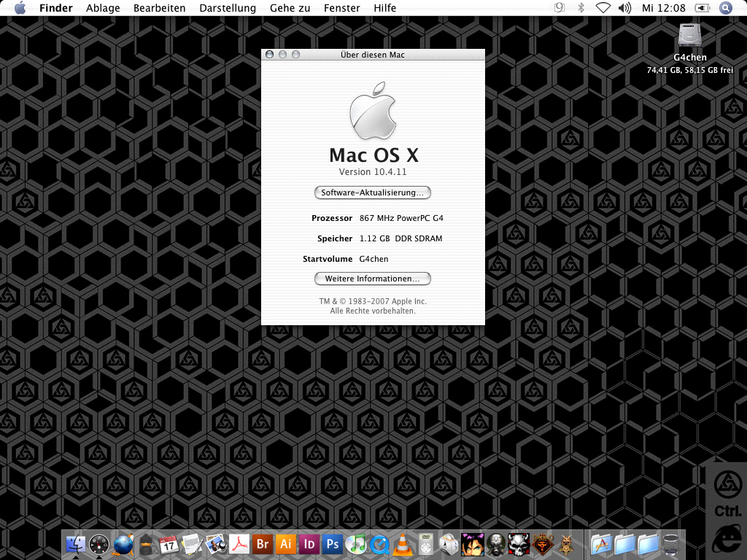
Task: Open the Apple menu
Action: [20, 8]
